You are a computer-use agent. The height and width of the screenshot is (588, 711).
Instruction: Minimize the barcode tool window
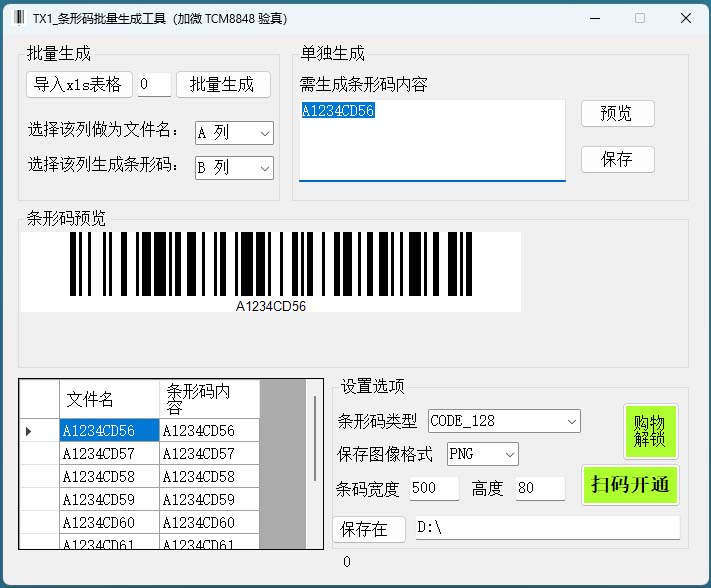(595, 18)
